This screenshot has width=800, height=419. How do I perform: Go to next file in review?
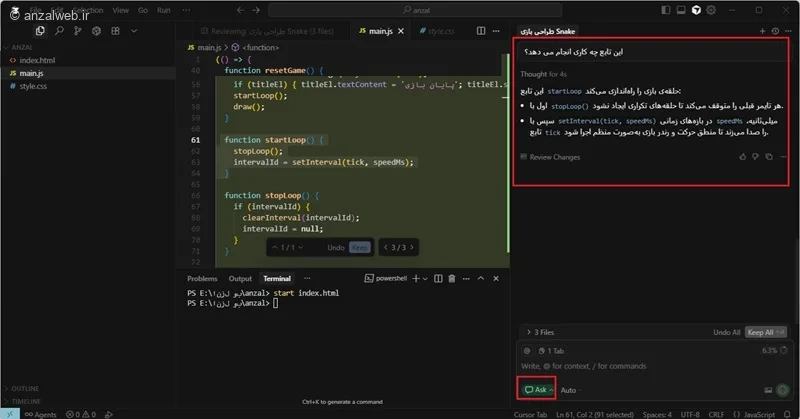click(412, 248)
